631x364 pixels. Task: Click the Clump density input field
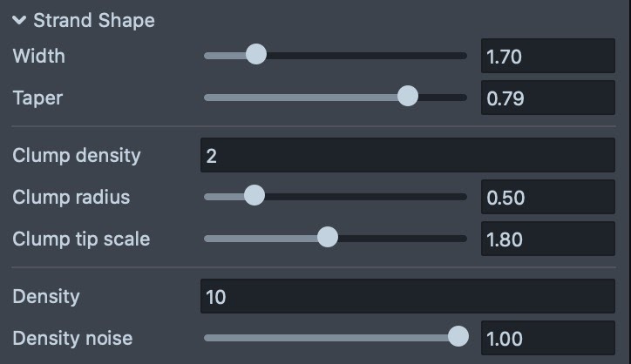(407, 156)
